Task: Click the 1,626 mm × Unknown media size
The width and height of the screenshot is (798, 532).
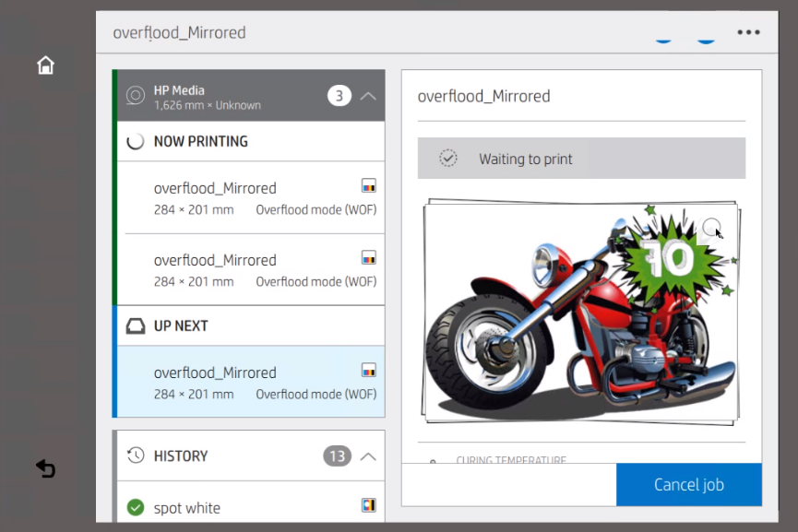Action: click(x=208, y=105)
